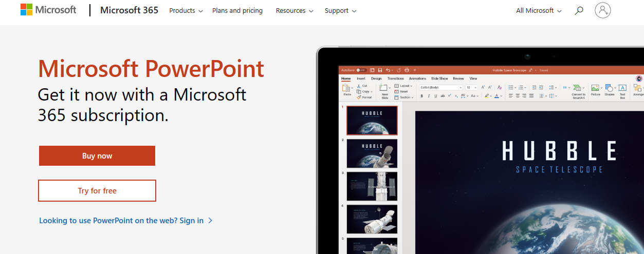Click superscript icon in preview ribbon
The width and height of the screenshot is (644, 254).
click(449, 96)
